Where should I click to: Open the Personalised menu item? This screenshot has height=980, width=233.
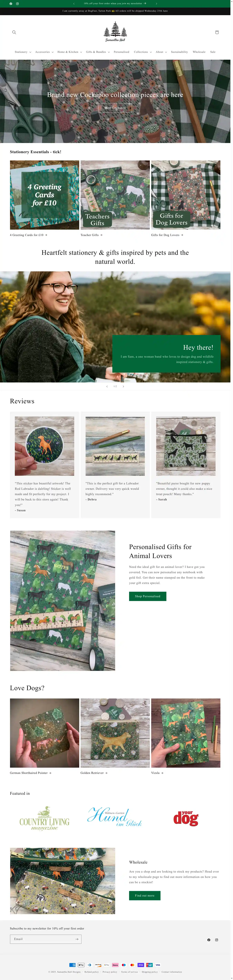pos(122,52)
